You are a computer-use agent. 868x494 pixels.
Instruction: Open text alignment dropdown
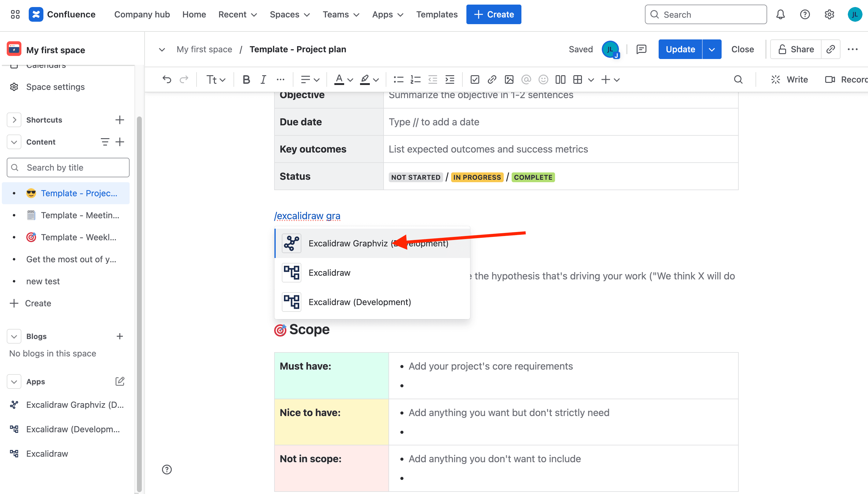point(310,79)
